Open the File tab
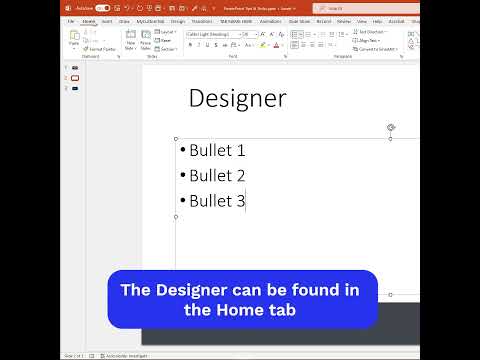 [x=71, y=21]
